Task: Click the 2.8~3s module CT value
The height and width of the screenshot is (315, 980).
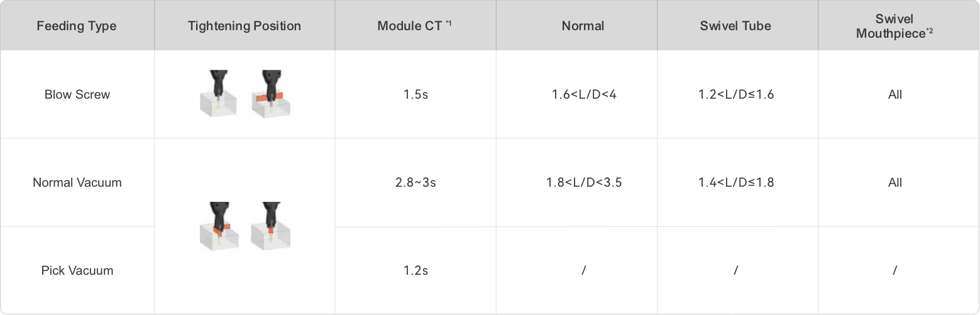Action: pyautogui.click(x=416, y=183)
